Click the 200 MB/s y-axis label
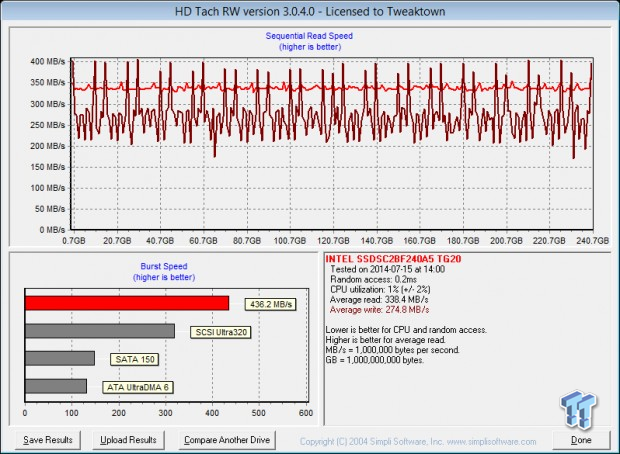The width and height of the screenshot is (620, 454). [47, 146]
